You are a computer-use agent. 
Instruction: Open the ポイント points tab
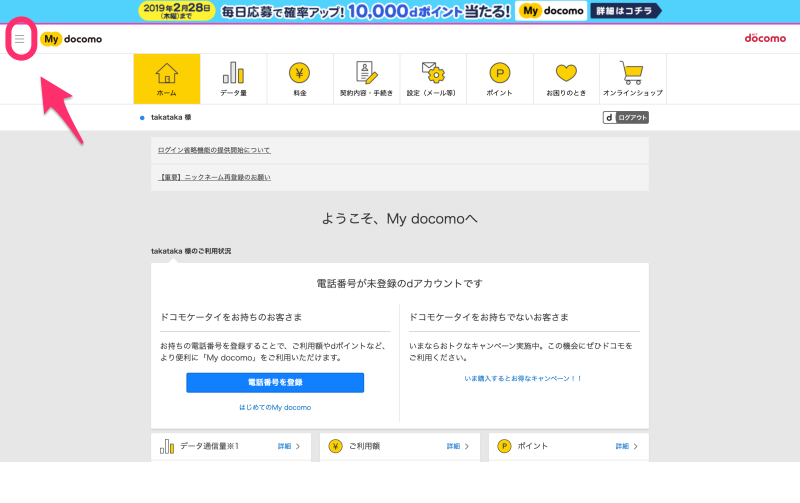(x=499, y=79)
